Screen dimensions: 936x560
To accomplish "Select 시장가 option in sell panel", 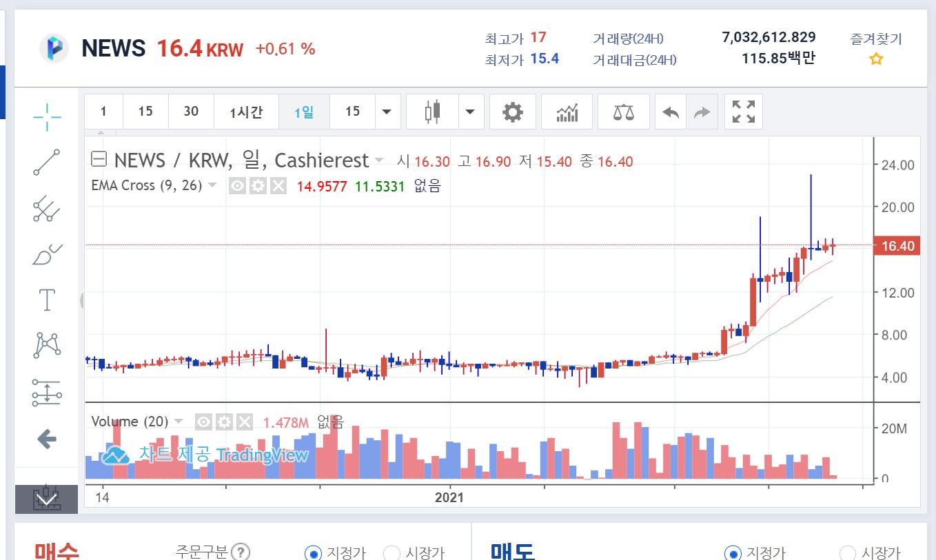I will (848, 553).
